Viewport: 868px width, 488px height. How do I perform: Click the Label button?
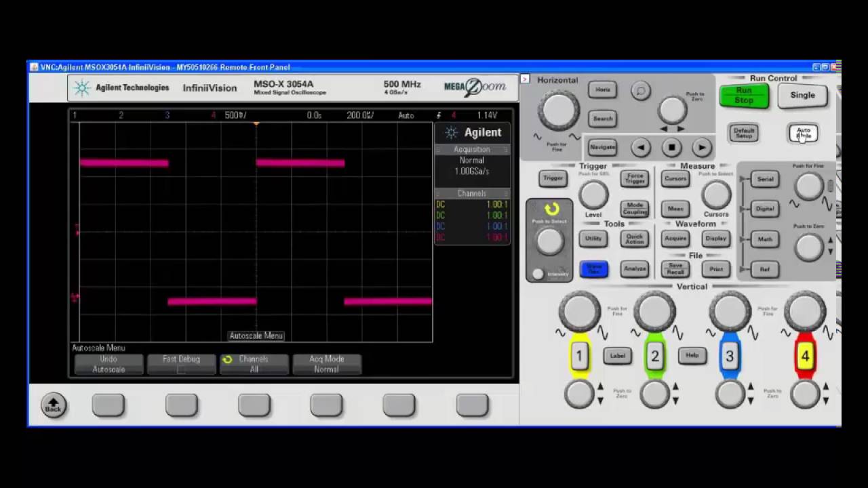617,356
